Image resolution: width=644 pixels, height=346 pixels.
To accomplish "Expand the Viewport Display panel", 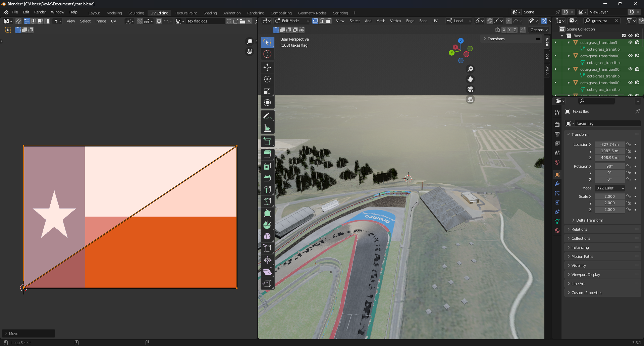I will tap(603, 275).
